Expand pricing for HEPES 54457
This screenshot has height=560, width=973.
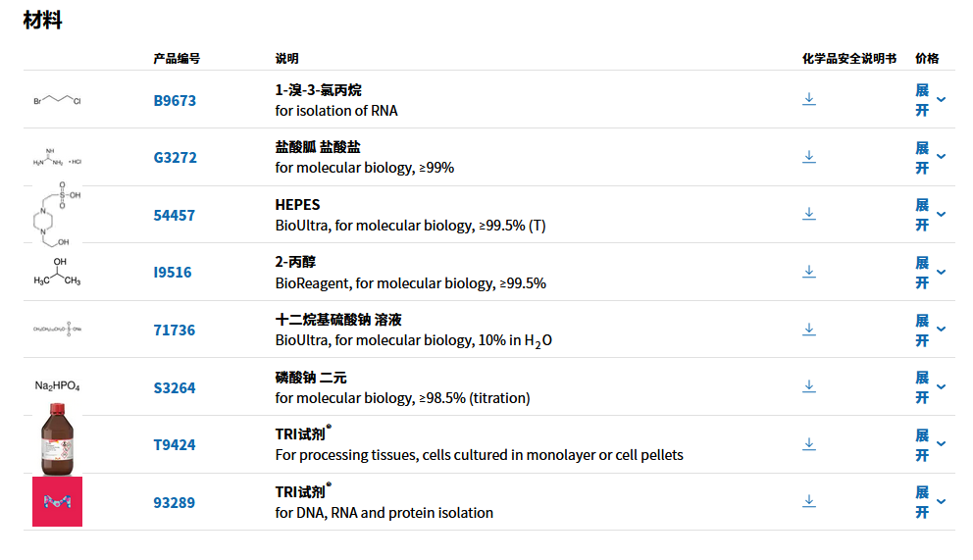[x=930, y=215]
